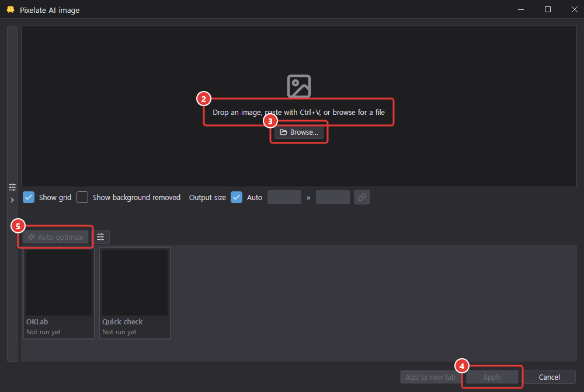
Task: Minimize the Pixelate AI image window
Action: click(x=521, y=9)
